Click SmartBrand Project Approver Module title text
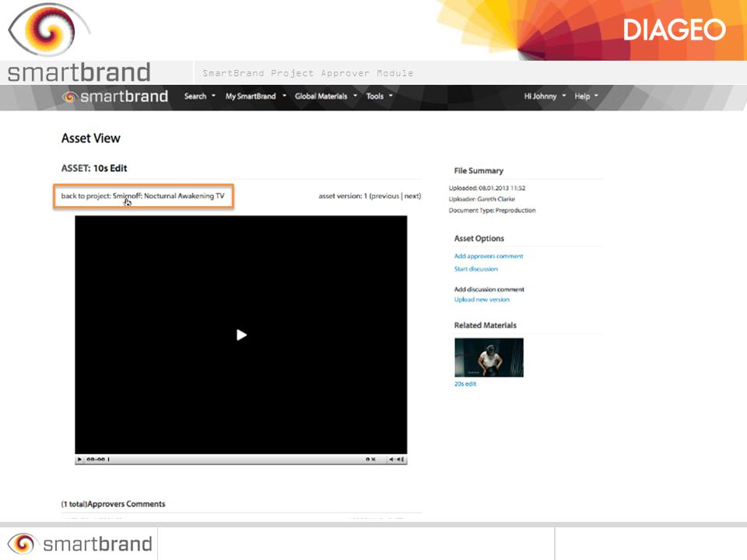The height and width of the screenshot is (560, 747). [308, 73]
